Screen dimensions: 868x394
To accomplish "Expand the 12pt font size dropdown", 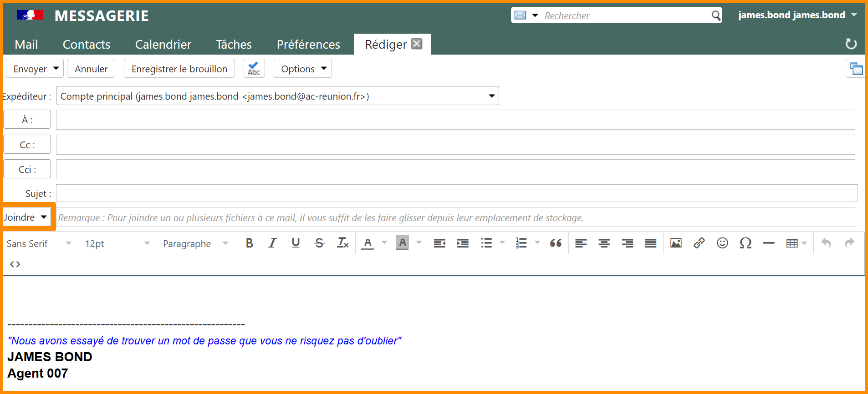I will point(117,244).
